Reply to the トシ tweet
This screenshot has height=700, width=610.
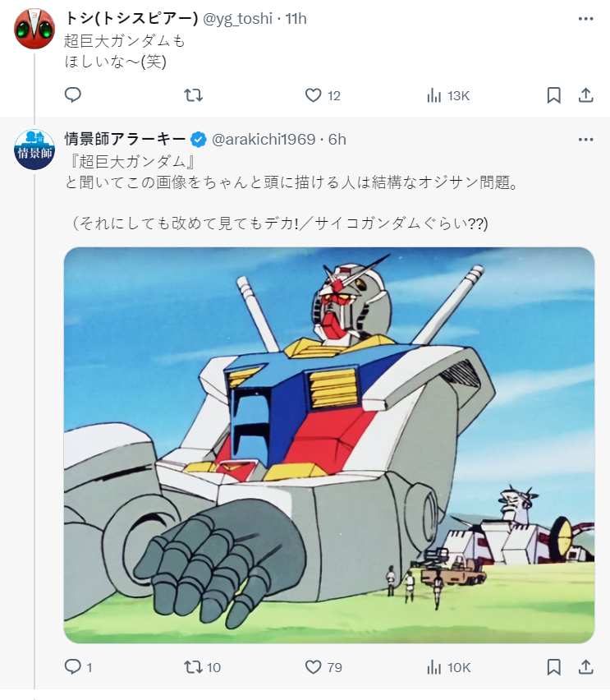pyautogui.click(x=73, y=95)
